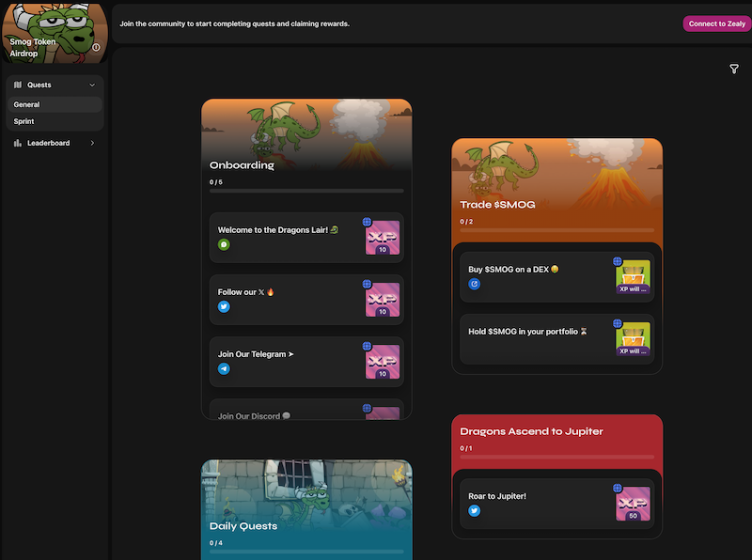Viewport: 752px width, 560px height.
Task: Click green icon under Welcome to the Dragons Lair
Action: (224, 244)
